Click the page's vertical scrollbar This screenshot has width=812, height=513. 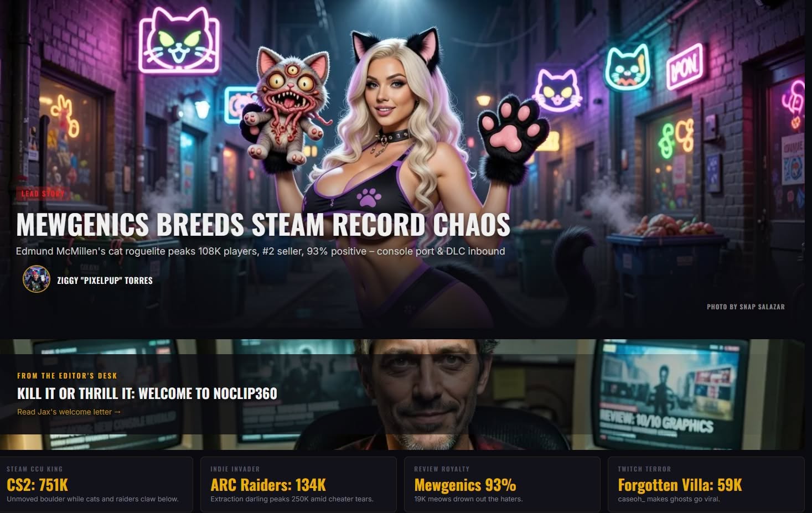[x=808, y=256]
